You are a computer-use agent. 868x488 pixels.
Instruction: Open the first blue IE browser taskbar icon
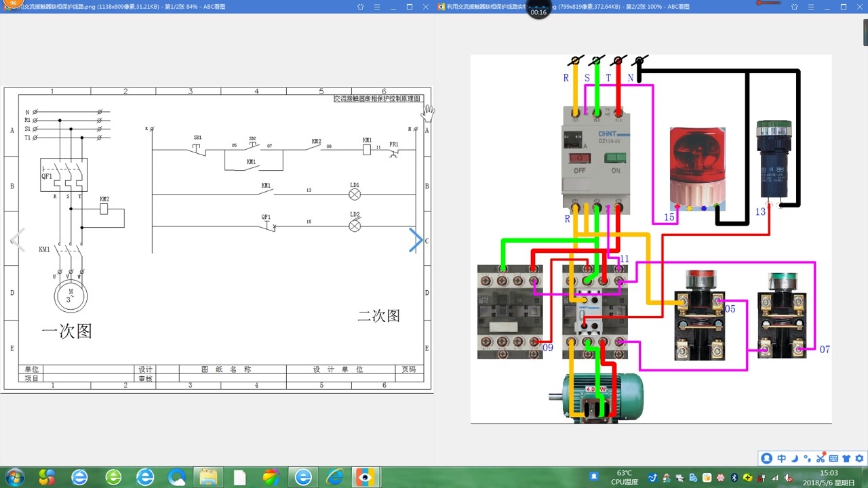click(79, 477)
